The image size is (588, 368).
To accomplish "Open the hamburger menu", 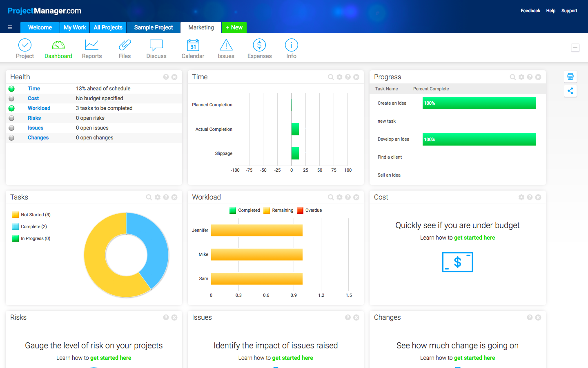I will [x=10, y=27].
